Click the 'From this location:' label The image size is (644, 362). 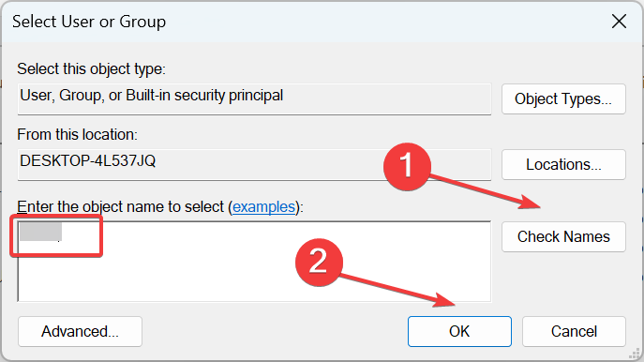click(x=77, y=135)
